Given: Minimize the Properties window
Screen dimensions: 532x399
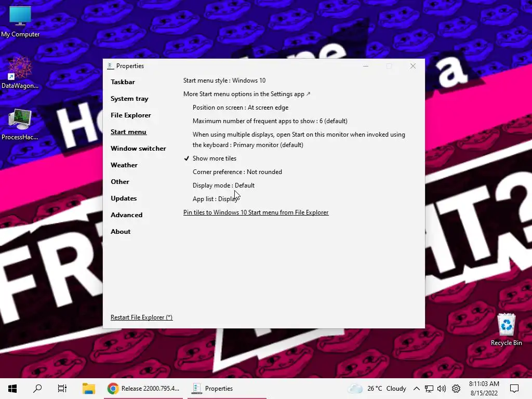Looking at the screenshot, I should 365,66.
